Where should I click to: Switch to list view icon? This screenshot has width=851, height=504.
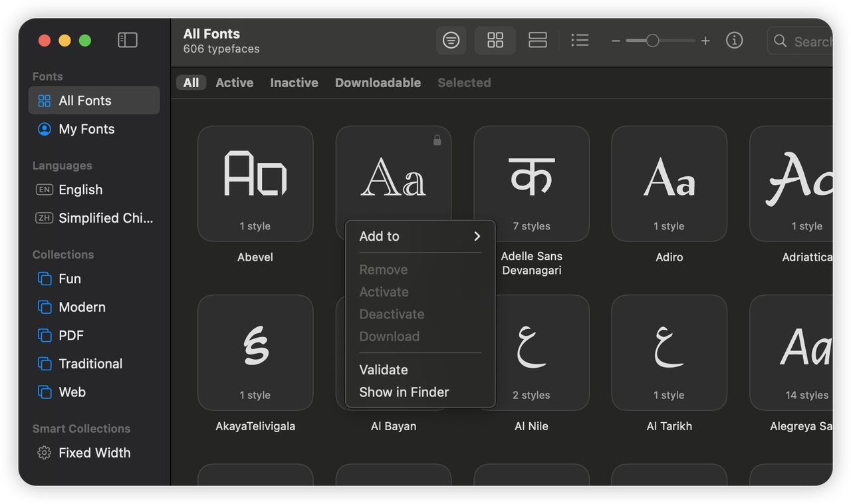(x=580, y=41)
